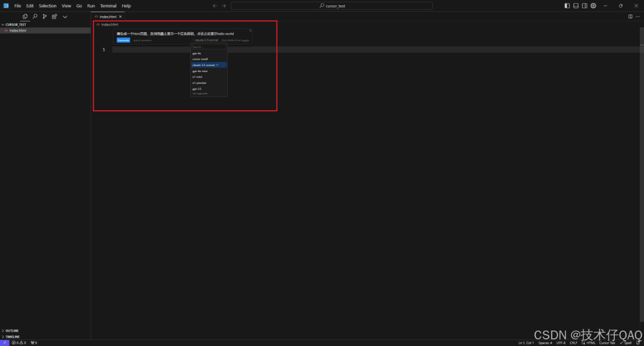Open the Selection menu
Image resolution: width=644 pixels, height=346 pixels.
[48, 6]
